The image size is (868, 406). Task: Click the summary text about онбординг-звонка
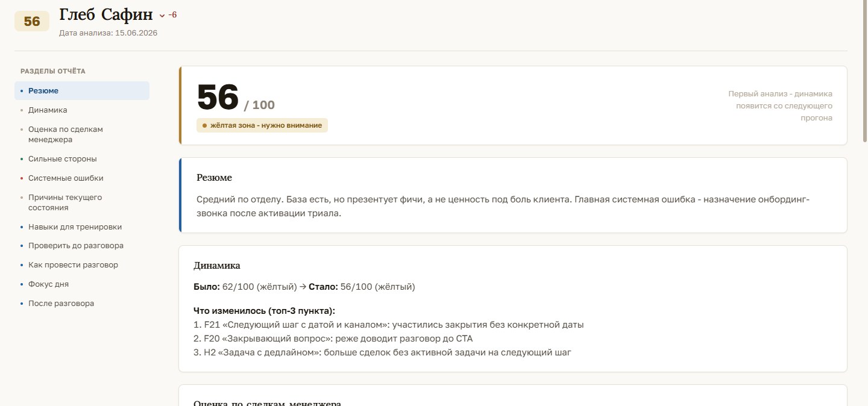coord(503,206)
